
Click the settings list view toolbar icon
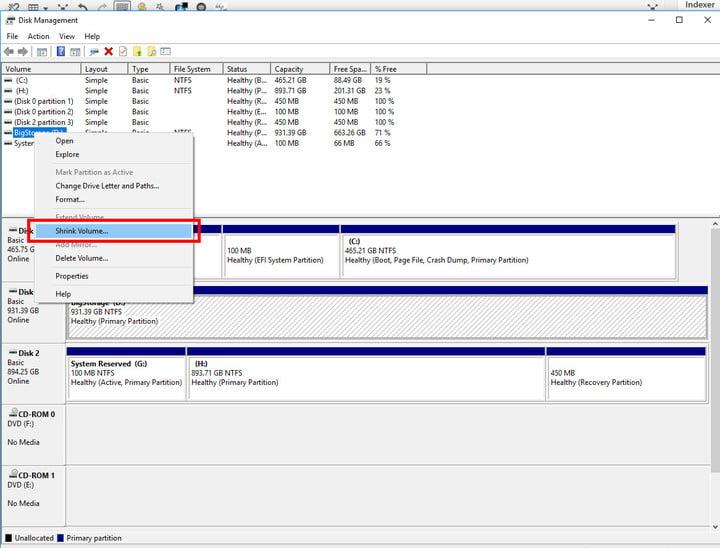pos(166,51)
